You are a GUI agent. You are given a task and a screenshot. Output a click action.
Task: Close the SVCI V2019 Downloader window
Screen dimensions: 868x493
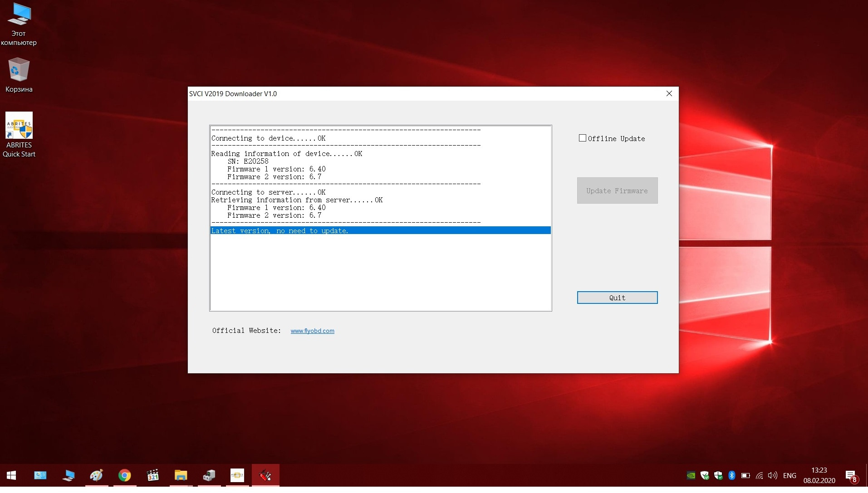point(669,94)
